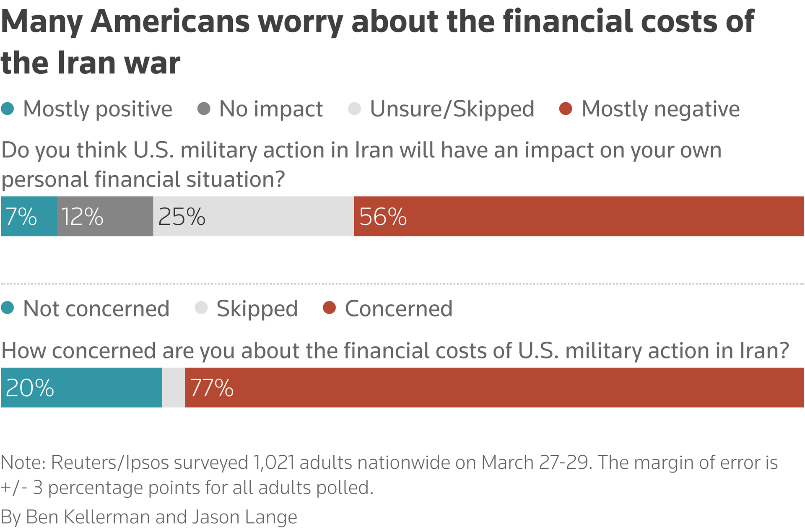The width and height of the screenshot is (805, 532).
Task: Click the red Mostly negative legend dot
Action: pos(566,109)
